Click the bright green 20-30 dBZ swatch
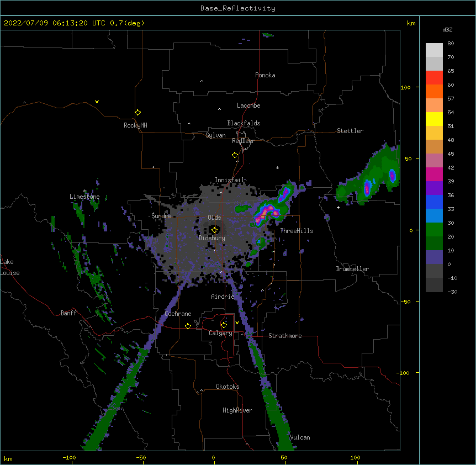Screen dimensions: 476x465 [434, 230]
